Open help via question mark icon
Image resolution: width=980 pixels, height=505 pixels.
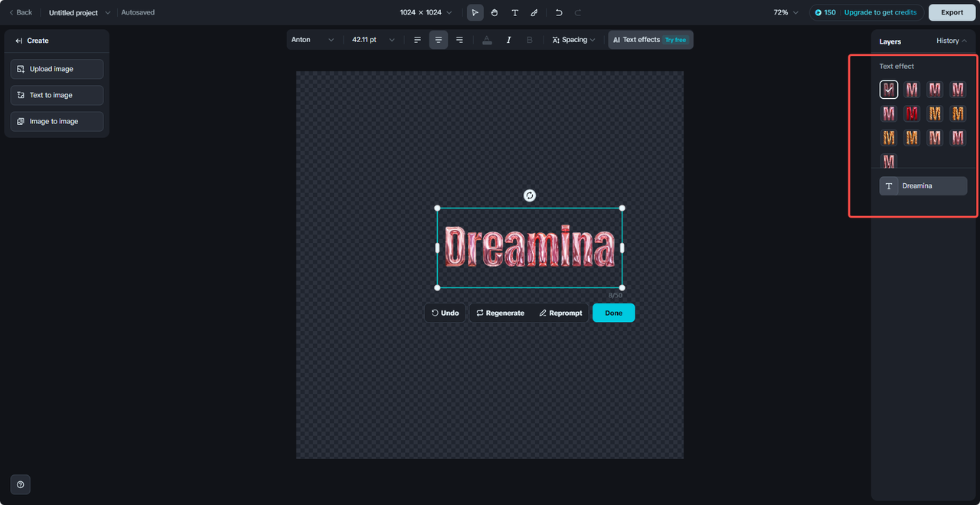pos(20,484)
